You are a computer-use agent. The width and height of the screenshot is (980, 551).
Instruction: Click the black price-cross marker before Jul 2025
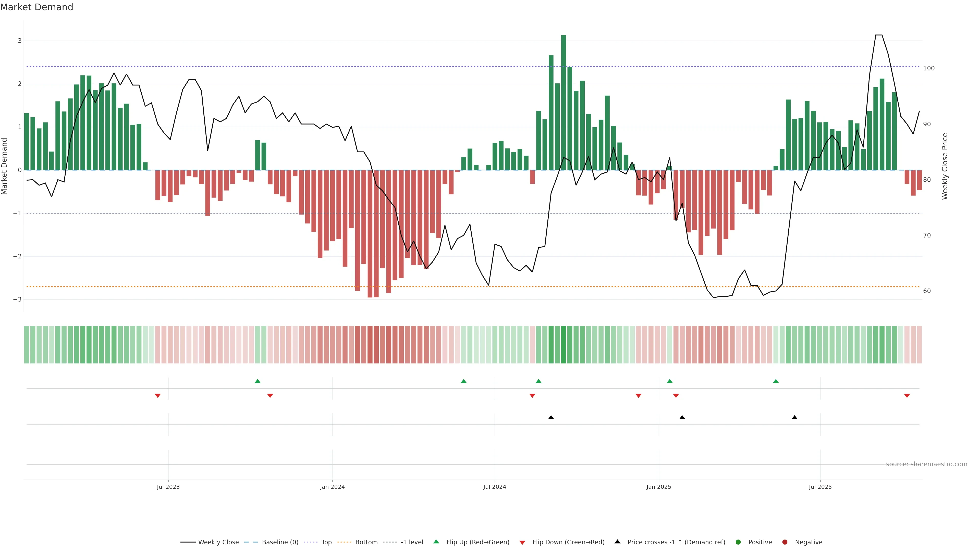pyautogui.click(x=794, y=418)
